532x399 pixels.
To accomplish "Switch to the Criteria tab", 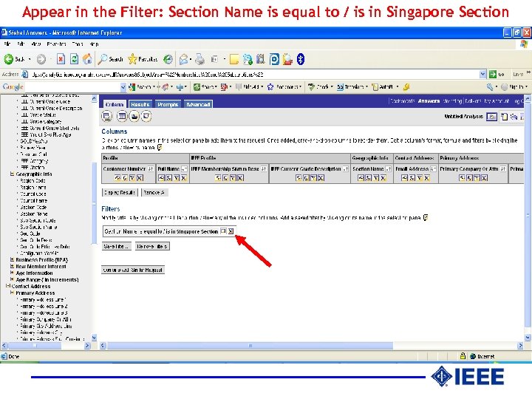I will pos(114,104).
